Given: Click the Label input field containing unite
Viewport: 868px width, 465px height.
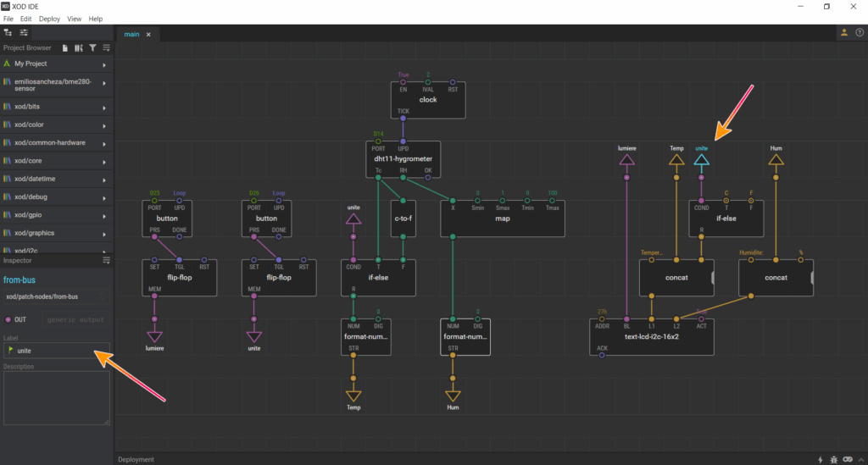Looking at the screenshot, I should [57, 351].
